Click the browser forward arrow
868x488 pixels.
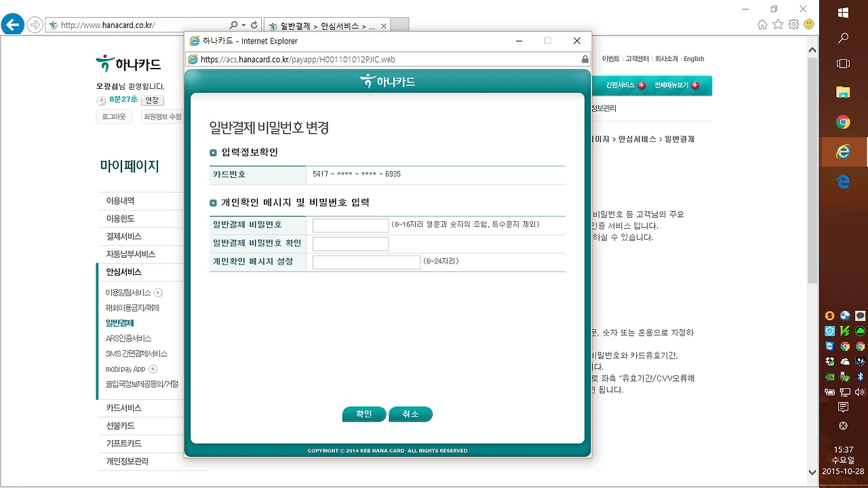(x=35, y=25)
